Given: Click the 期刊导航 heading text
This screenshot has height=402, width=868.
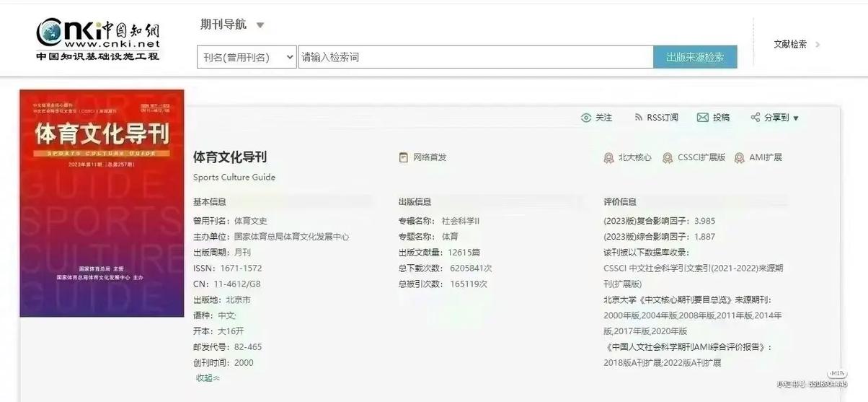Looking at the screenshot, I should (223, 25).
